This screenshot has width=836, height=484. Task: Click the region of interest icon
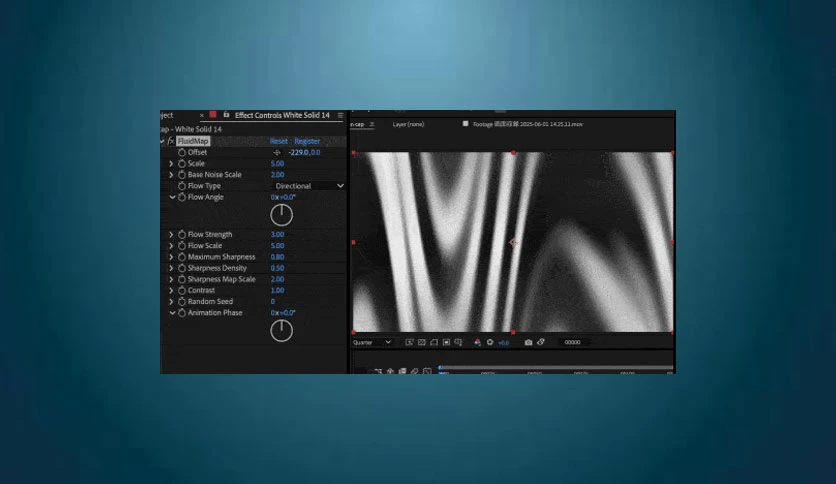(446, 342)
